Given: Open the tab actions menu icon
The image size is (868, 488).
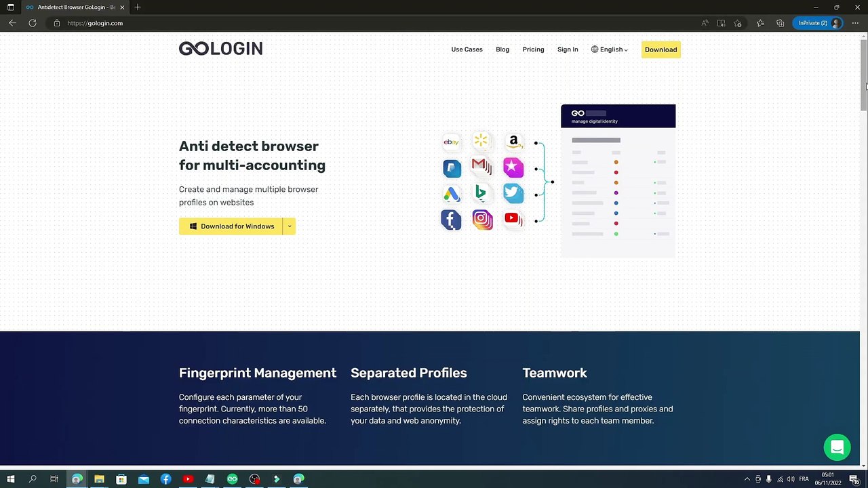Looking at the screenshot, I should pyautogui.click(x=10, y=7).
